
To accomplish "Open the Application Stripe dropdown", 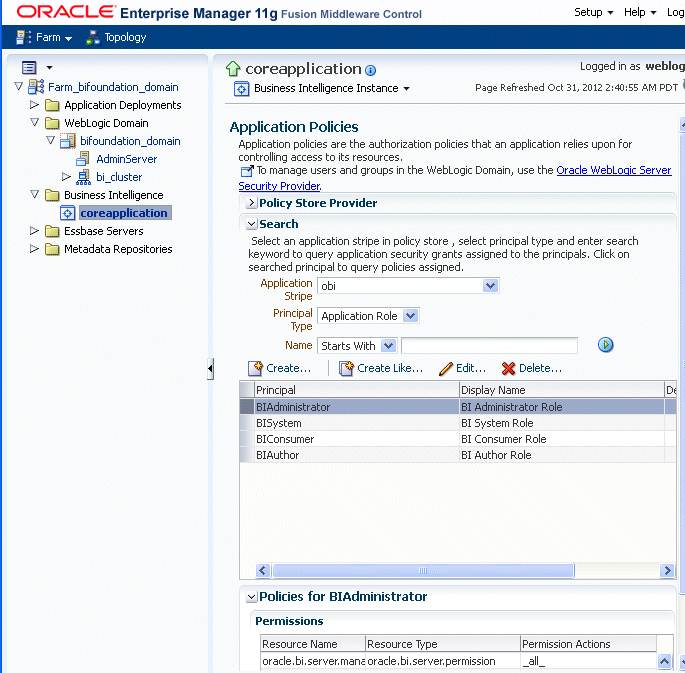I will [x=491, y=286].
